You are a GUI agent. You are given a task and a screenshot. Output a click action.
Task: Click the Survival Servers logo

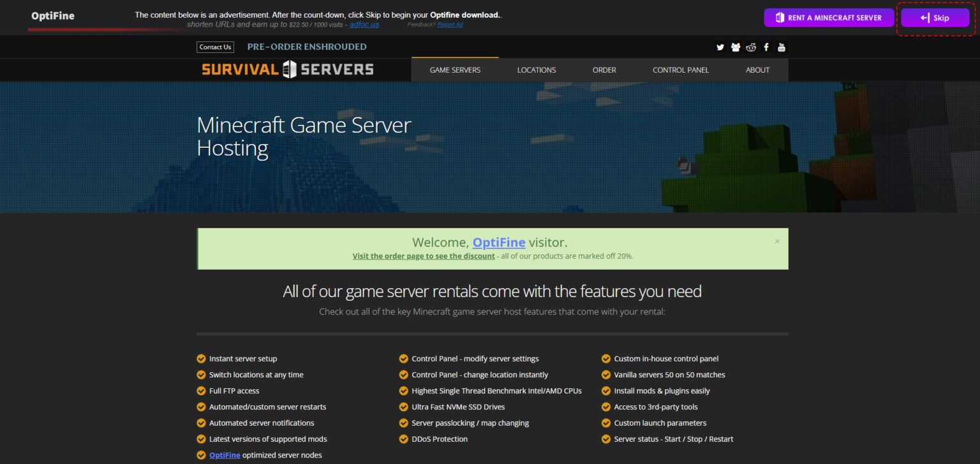coord(287,69)
